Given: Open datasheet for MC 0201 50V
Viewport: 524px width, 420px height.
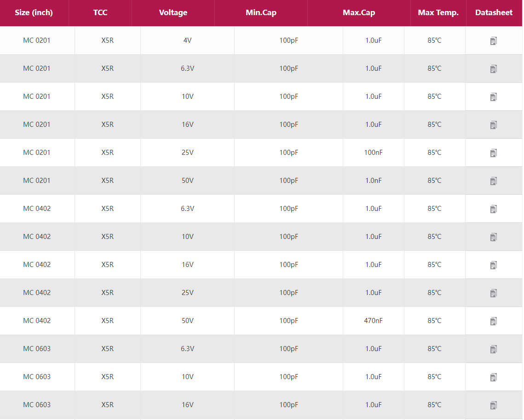Looking at the screenshot, I should (493, 181).
